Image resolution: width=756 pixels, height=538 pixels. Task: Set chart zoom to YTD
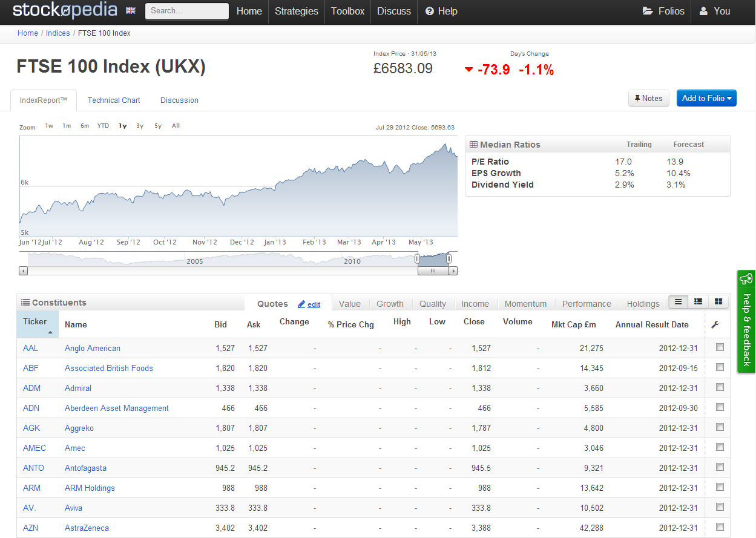tap(104, 126)
